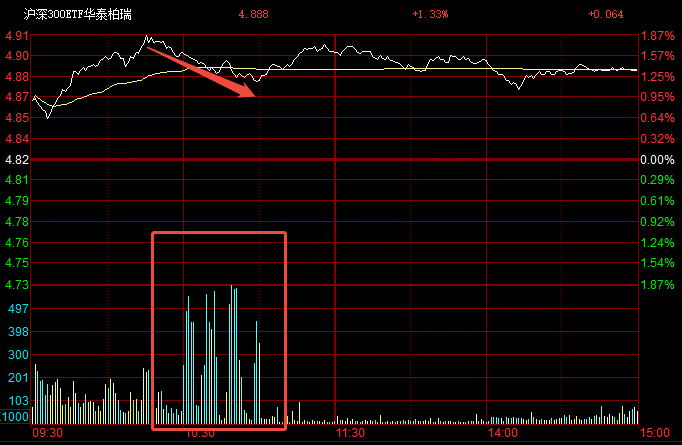Click the 103 volume scale label
Viewport: 682px width, 445px height.
point(18,401)
